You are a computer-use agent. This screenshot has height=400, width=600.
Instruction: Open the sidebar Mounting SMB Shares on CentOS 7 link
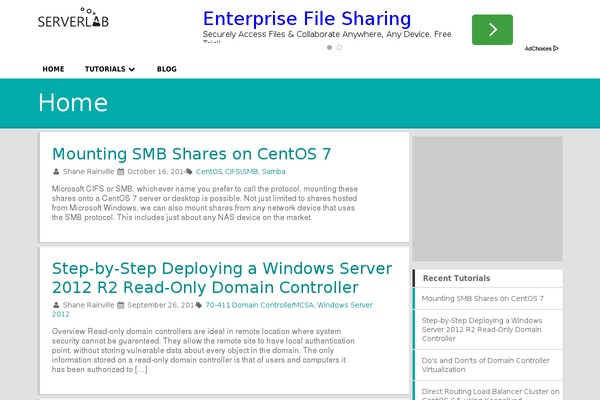click(483, 299)
